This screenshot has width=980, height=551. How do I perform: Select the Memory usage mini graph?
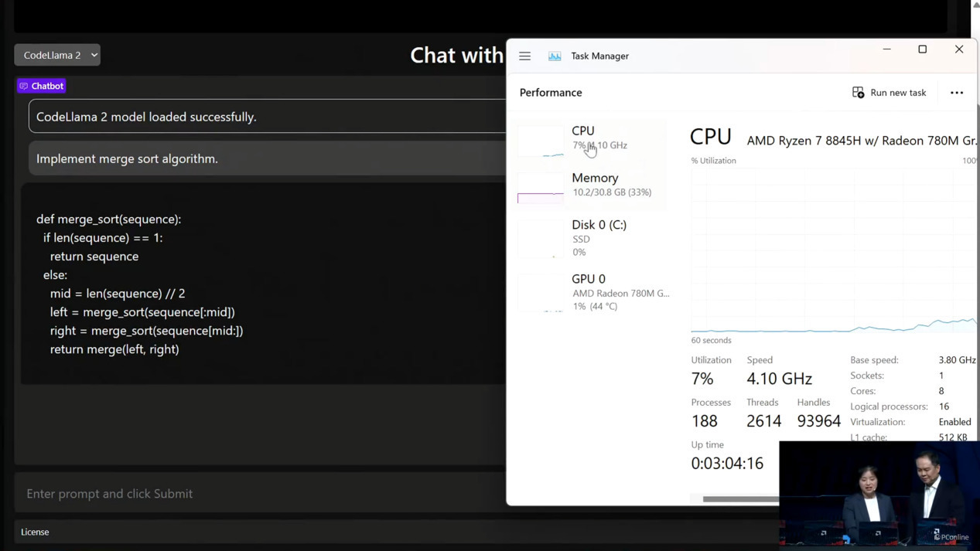point(541,188)
